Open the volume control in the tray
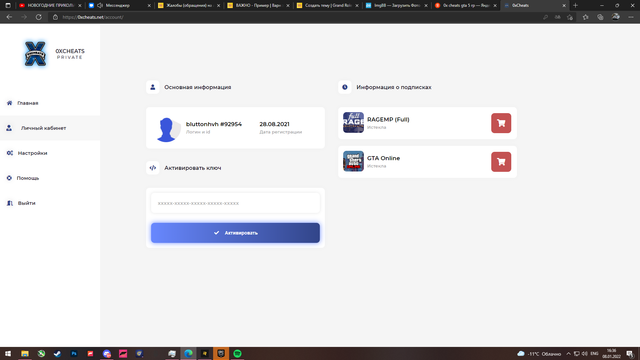The image size is (640, 360). click(x=584, y=353)
